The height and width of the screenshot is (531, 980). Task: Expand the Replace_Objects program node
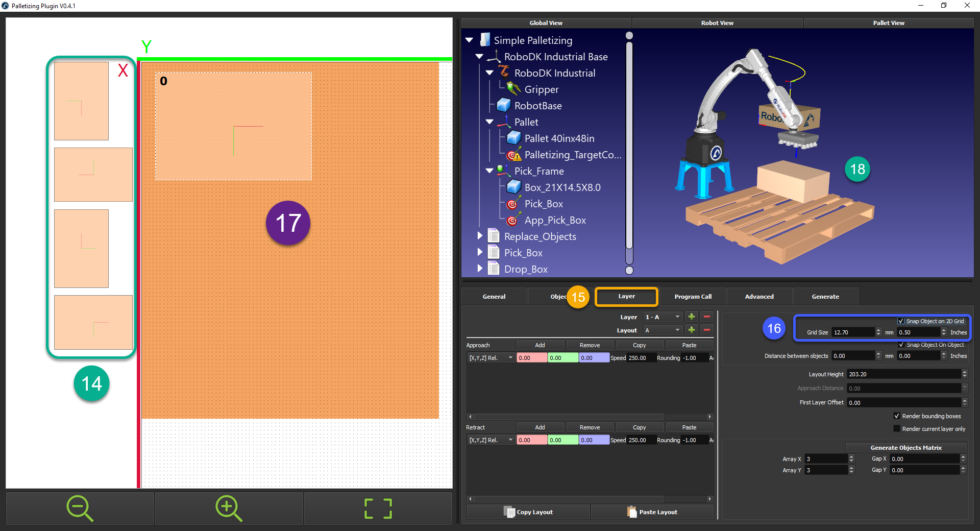pos(480,236)
